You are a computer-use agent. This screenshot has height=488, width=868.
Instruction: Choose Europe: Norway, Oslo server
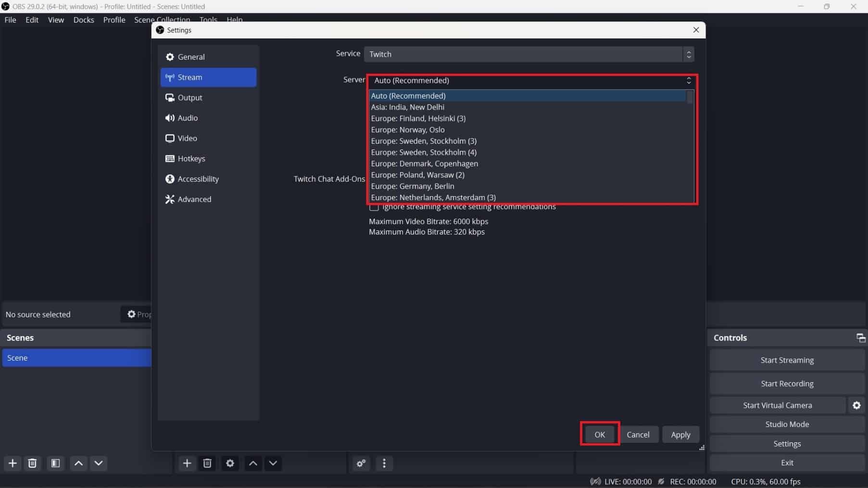tap(528, 130)
